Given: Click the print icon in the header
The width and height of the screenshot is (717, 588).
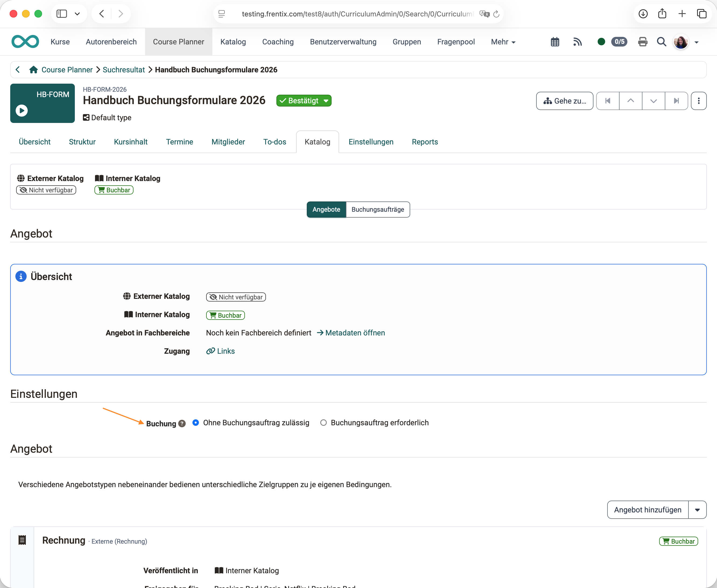Looking at the screenshot, I should point(642,42).
